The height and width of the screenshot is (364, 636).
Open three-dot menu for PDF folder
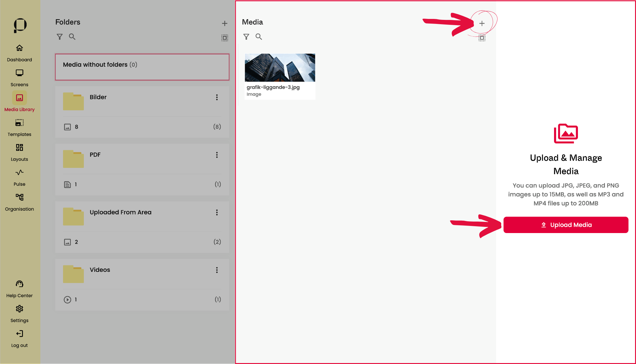click(217, 155)
